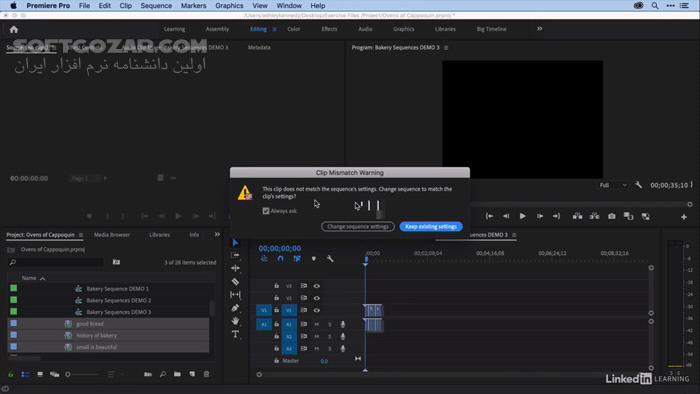Click the Add Marker icon in timeline
700x394 pixels.
pyautogui.click(x=314, y=259)
